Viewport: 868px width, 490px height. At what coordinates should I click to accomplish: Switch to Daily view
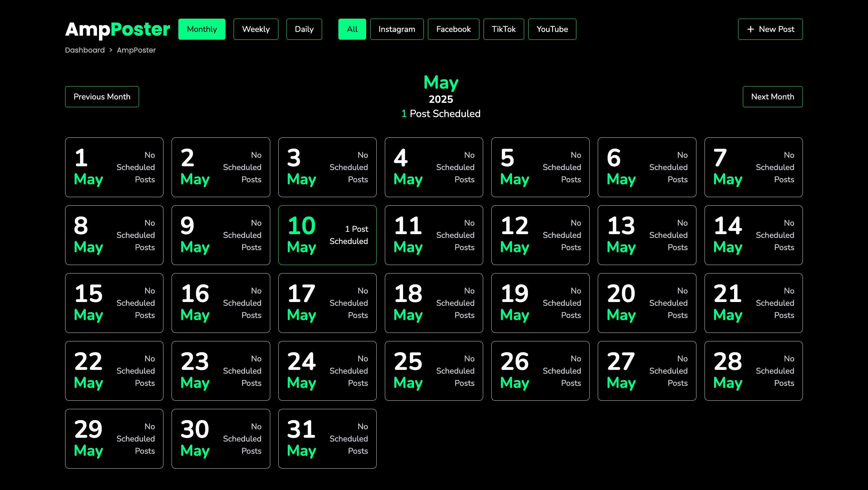tap(304, 29)
